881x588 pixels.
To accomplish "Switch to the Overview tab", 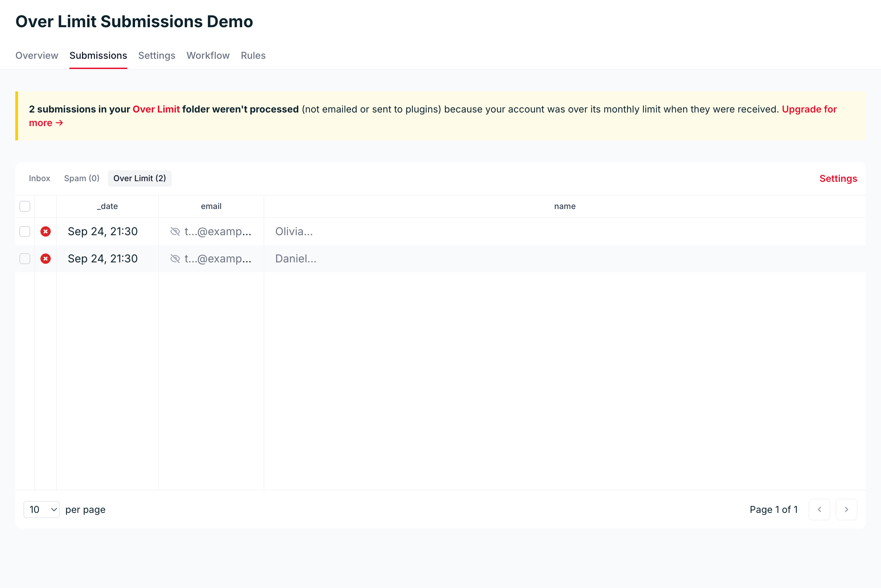I will pyautogui.click(x=37, y=55).
